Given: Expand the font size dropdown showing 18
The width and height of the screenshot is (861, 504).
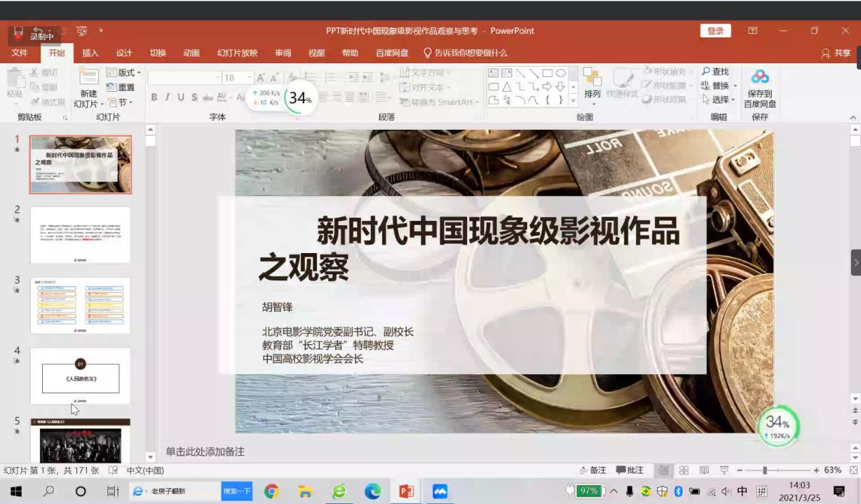Looking at the screenshot, I should (x=250, y=78).
